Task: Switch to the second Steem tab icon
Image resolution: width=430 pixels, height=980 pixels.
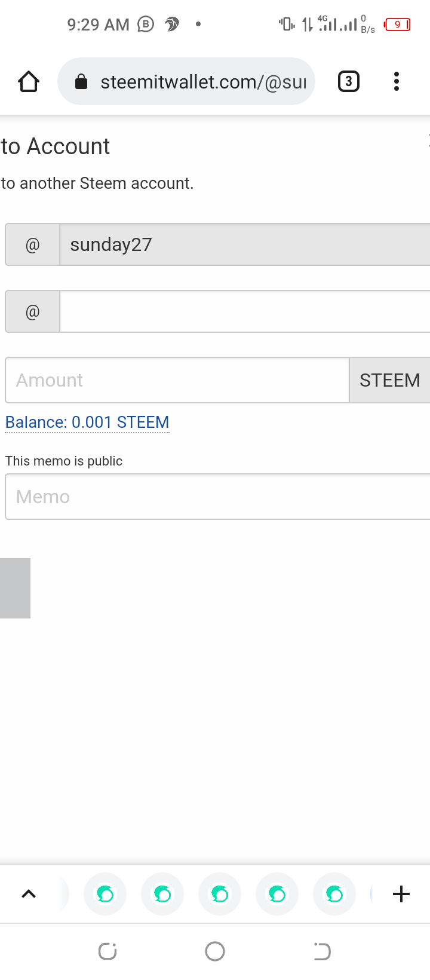Action: pos(162,894)
